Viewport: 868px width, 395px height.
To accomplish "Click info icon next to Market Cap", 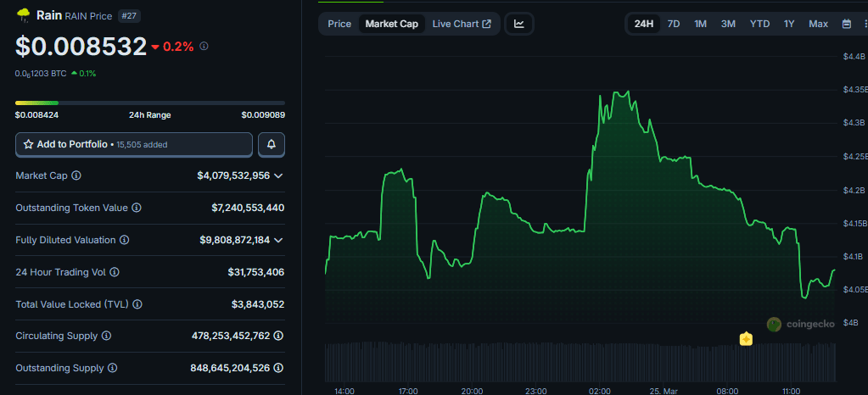I will pyautogui.click(x=76, y=175).
